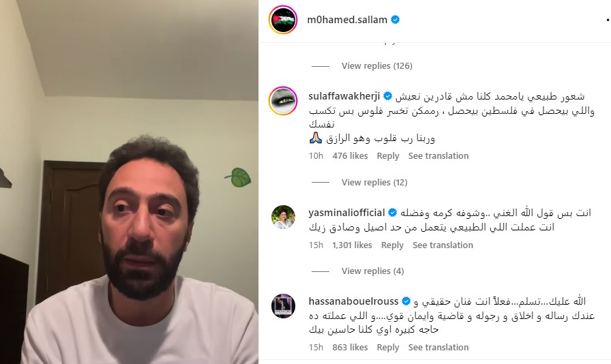View the 1,301 likes list

tap(352, 245)
